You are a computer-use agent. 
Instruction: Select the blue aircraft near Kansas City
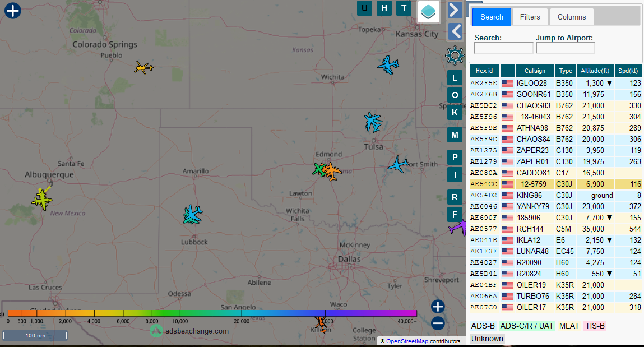tap(388, 65)
